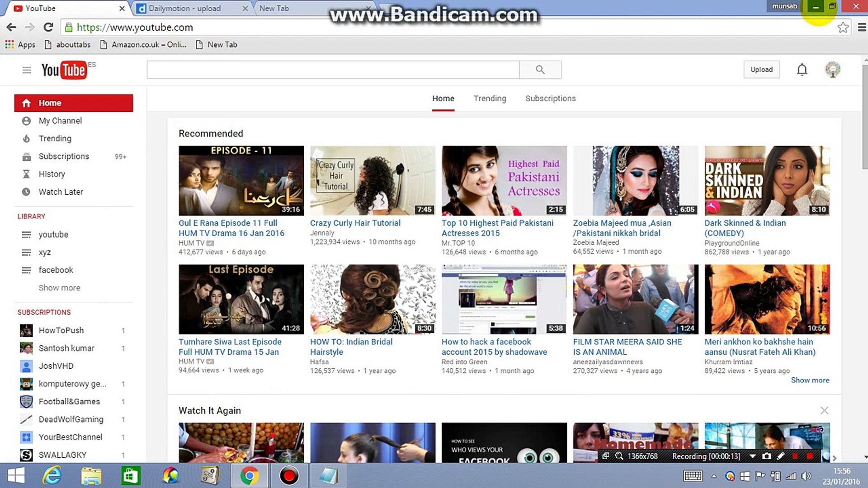Show more recommended videos
The width and height of the screenshot is (868, 488).
click(810, 380)
